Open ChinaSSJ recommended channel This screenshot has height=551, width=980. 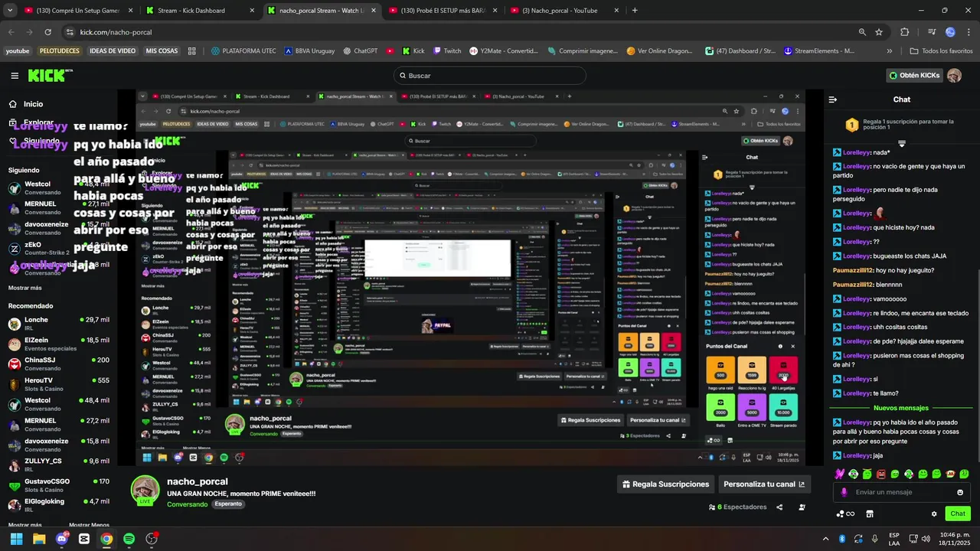click(x=58, y=364)
